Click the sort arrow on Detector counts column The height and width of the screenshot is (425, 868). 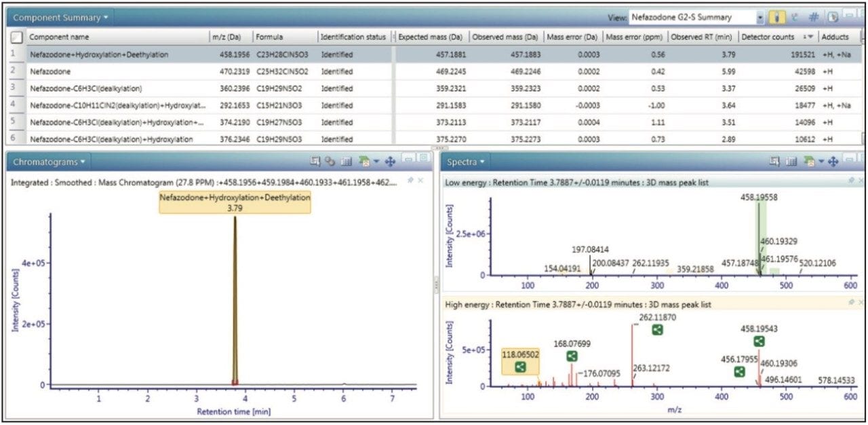tap(807, 37)
